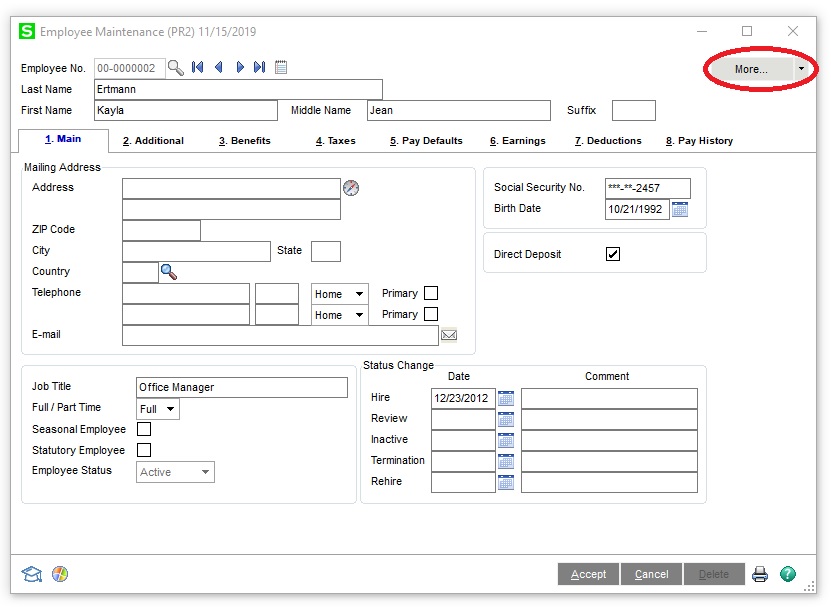831x612 pixels.
Task: Click the City field
Action: click(x=196, y=251)
